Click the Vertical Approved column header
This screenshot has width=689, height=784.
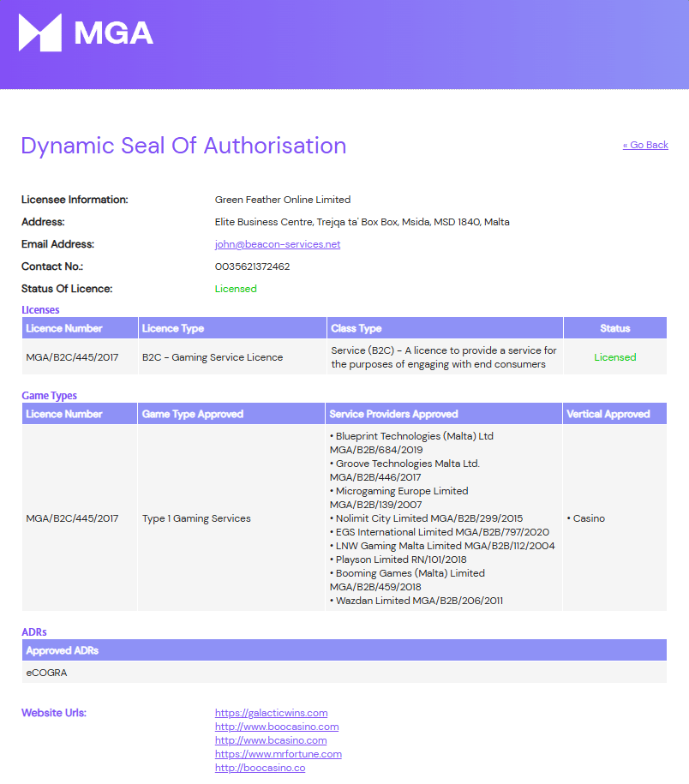(614, 414)
